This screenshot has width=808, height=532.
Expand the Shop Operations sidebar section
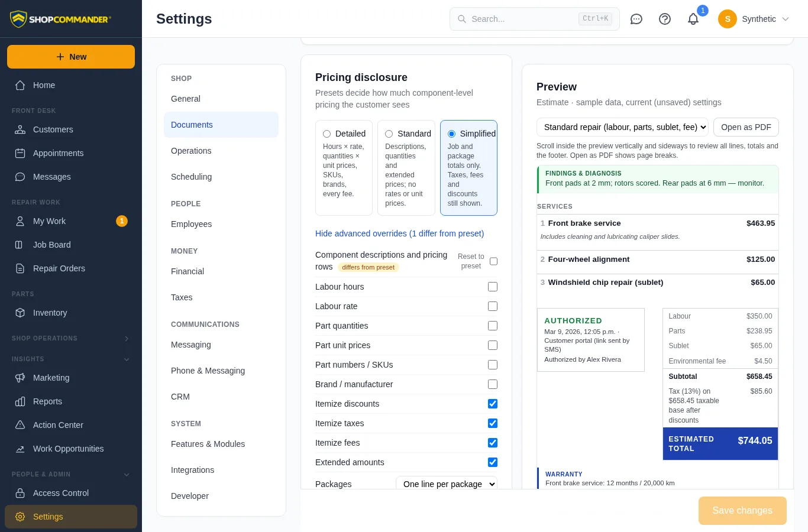click(127, 339)
